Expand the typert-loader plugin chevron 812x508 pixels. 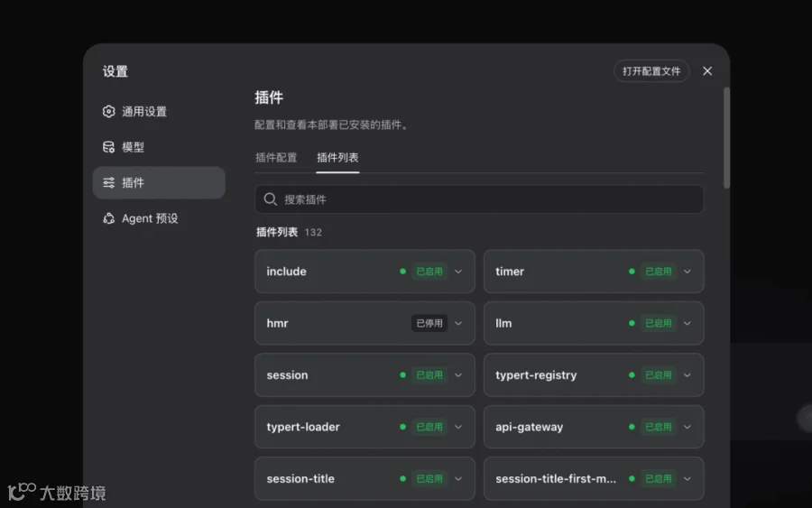(458, 427)
